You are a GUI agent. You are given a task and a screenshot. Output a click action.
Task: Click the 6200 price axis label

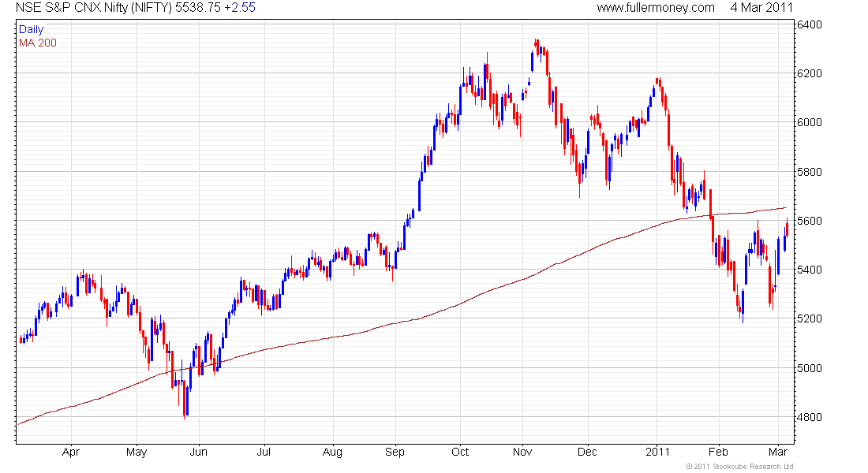(810, 73)
